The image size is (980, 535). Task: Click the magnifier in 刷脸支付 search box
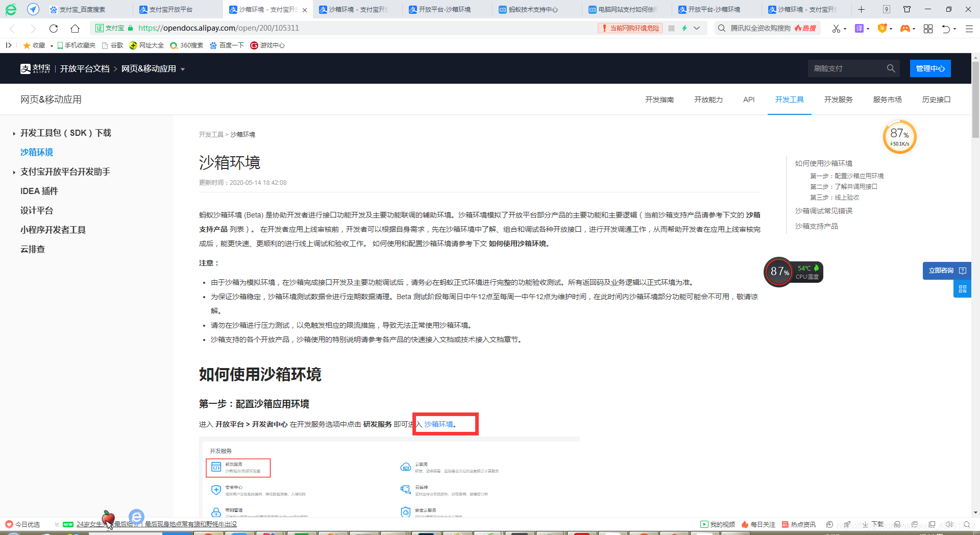coord(891,68)
